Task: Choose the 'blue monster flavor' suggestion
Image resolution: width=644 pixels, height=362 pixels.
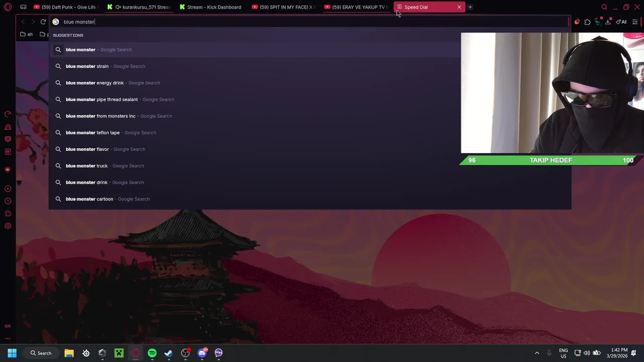Action: [x=310, y=149]
